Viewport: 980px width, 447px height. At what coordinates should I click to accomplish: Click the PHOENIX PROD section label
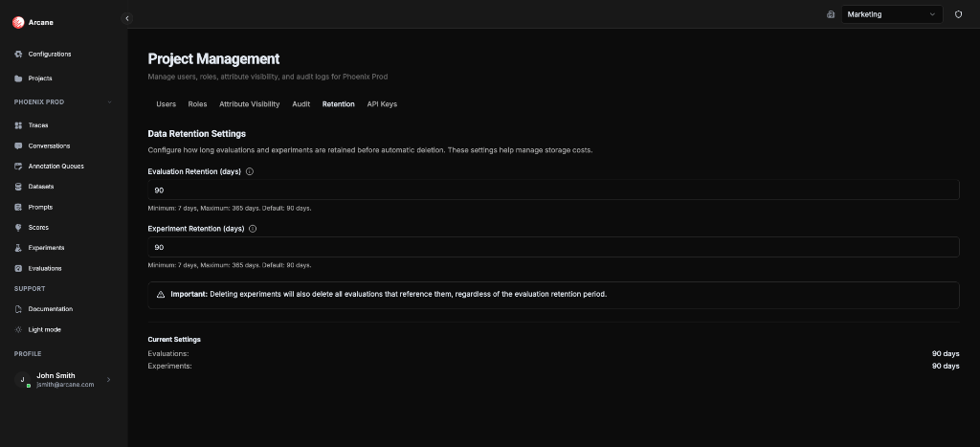(38, 102)
